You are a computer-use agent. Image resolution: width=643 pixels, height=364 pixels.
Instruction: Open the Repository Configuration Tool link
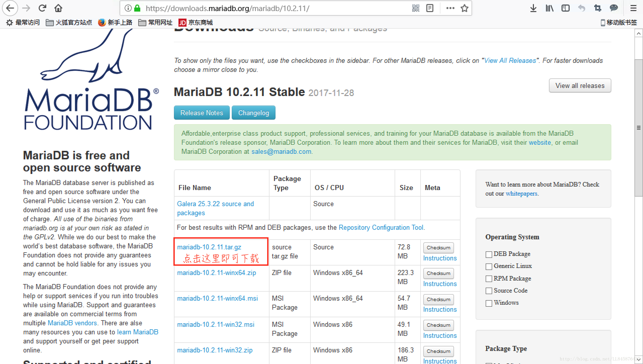click(381, 228)
